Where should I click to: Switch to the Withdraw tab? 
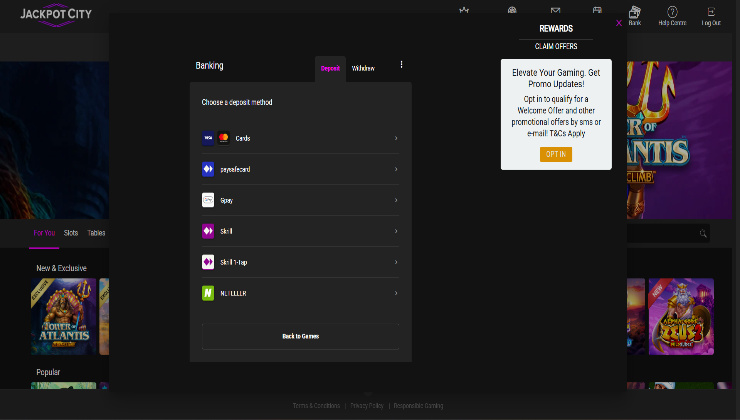(x=363, y=68)
